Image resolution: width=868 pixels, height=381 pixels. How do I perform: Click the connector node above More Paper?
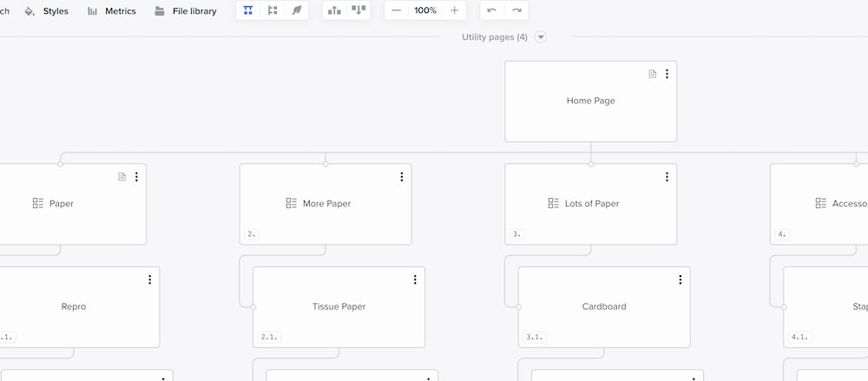[325, 164]
